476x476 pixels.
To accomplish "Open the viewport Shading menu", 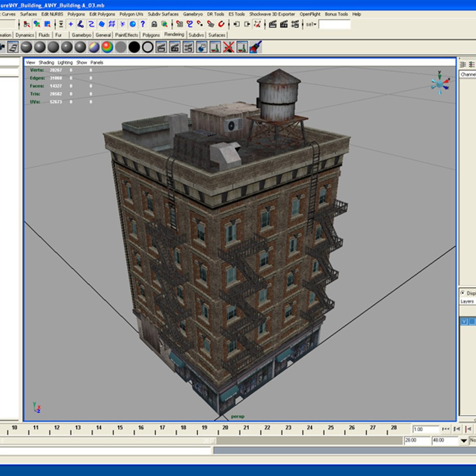I will pos(46,63).
